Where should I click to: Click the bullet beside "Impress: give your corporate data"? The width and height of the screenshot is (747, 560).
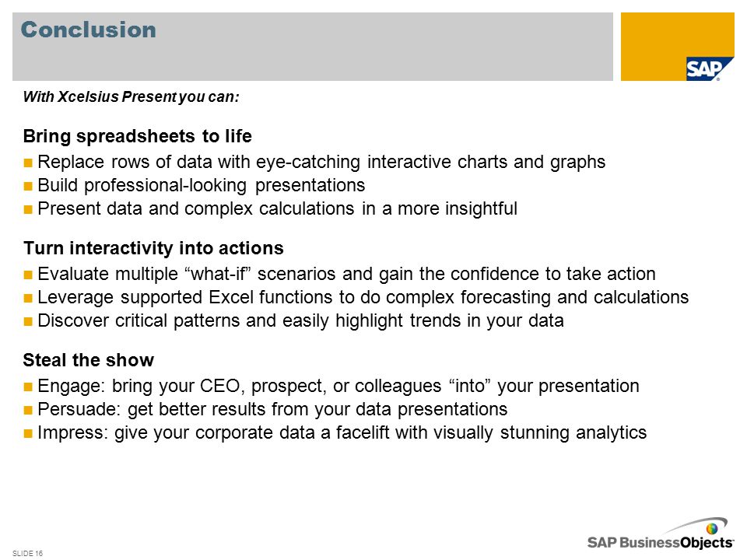pos(28,433)
